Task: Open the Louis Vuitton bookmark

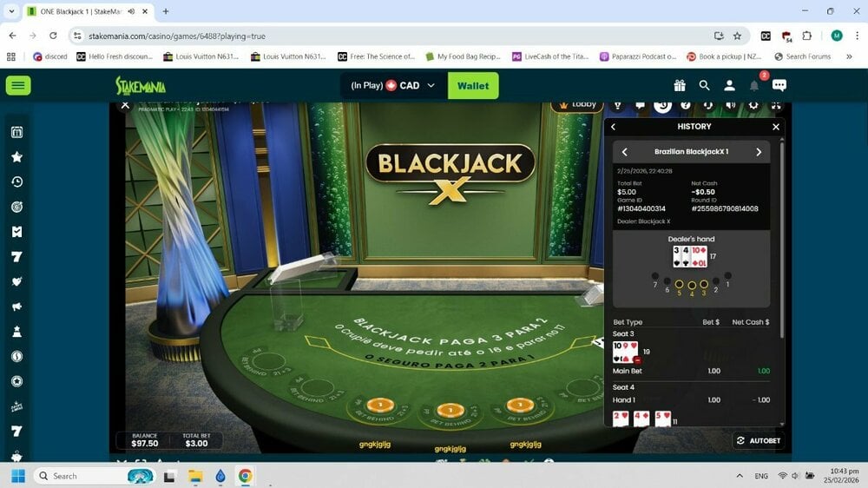Action: (195, 56)
